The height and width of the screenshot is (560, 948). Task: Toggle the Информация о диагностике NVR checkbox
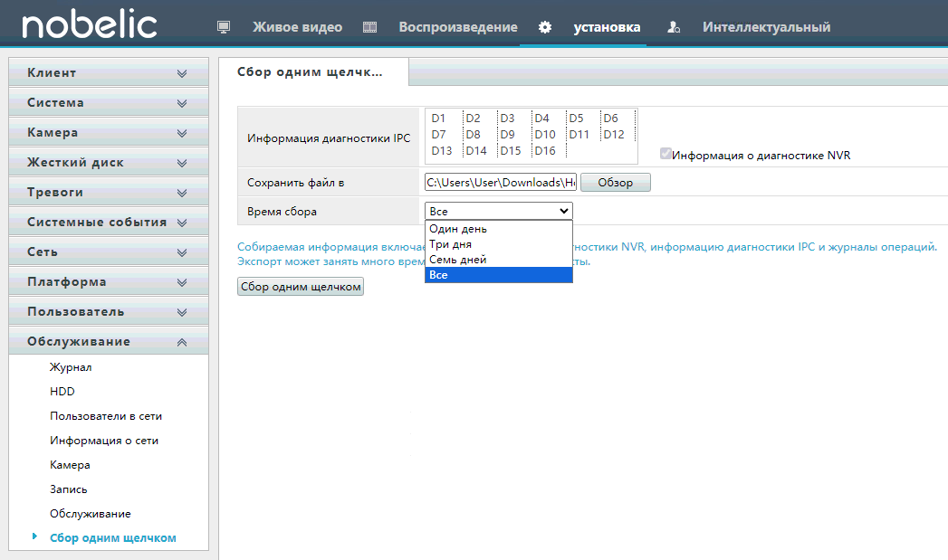(x=666, y=154)
